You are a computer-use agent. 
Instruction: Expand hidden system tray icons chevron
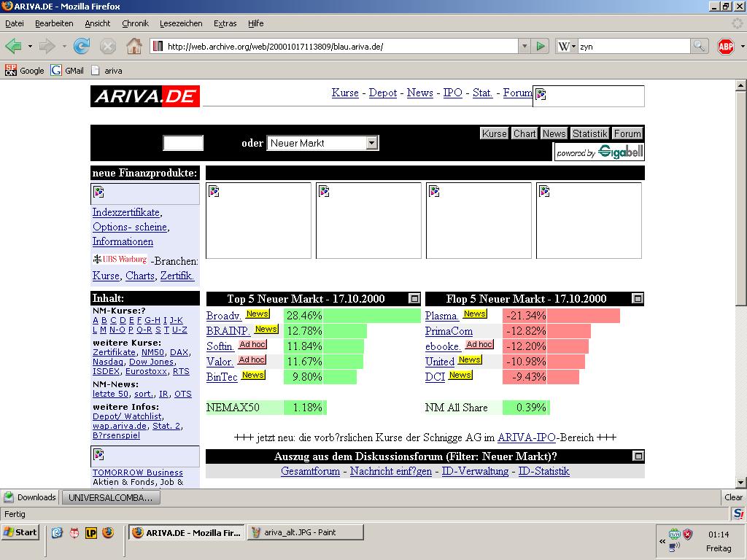point(662,542)
